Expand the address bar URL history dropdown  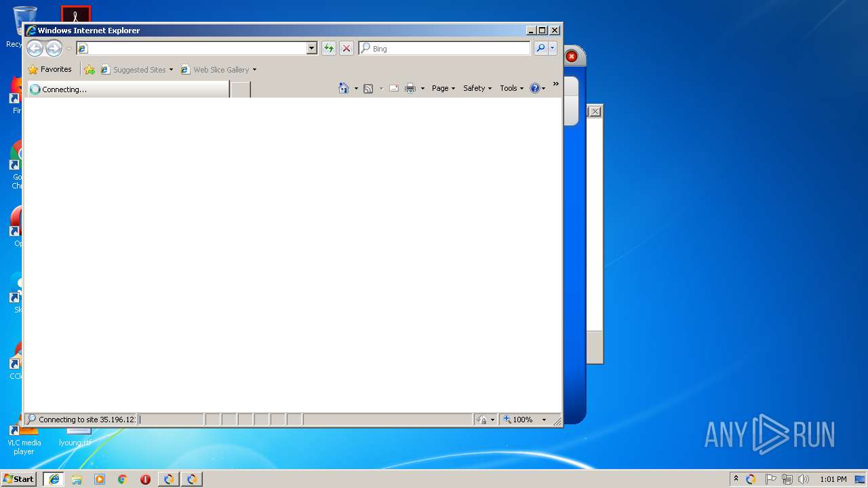click(x=312, y=48)
